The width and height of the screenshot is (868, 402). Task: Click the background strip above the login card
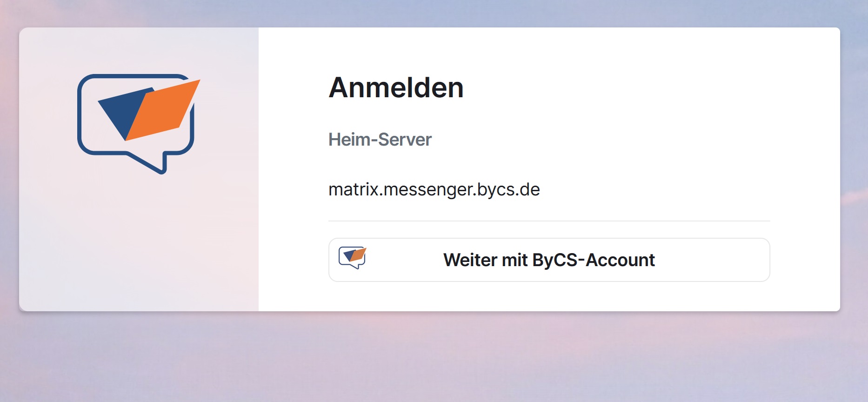tap(434, 13)
